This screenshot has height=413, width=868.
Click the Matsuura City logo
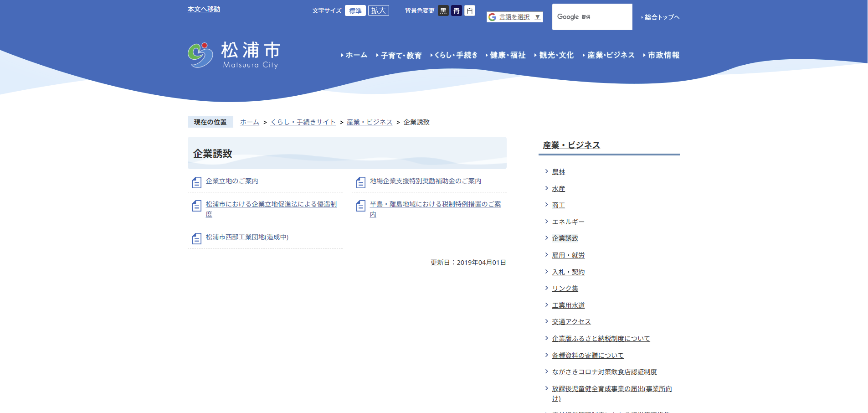[x=234, y=55]
